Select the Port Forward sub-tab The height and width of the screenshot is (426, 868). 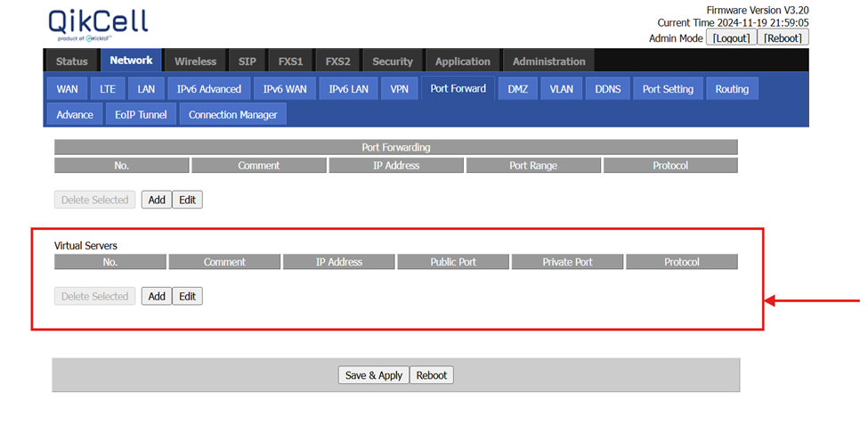tap(458, 88)
